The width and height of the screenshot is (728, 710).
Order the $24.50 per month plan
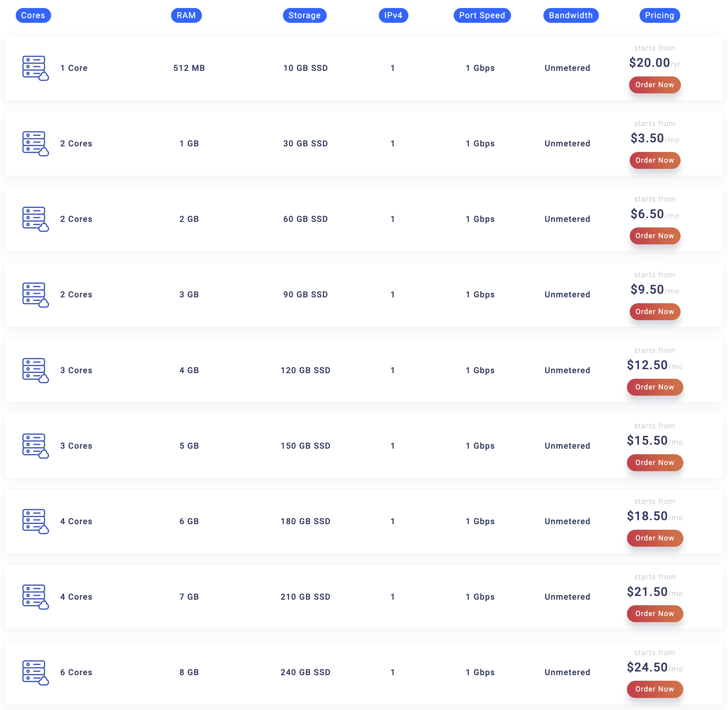pos(655,689)
